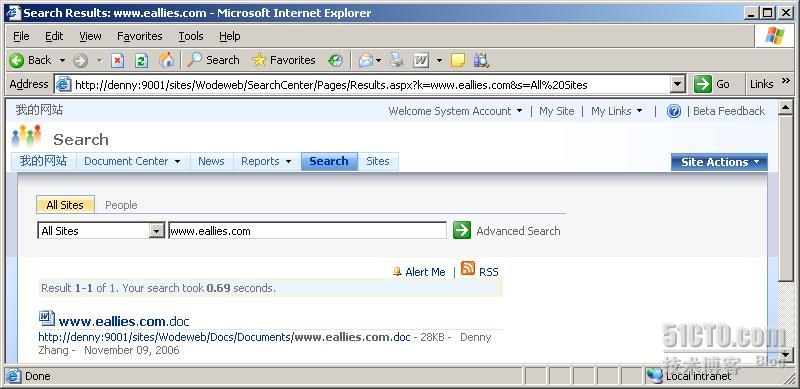Open the Home page icon
The height and width of the screenshot is (389, 800).
pos(166,60)
